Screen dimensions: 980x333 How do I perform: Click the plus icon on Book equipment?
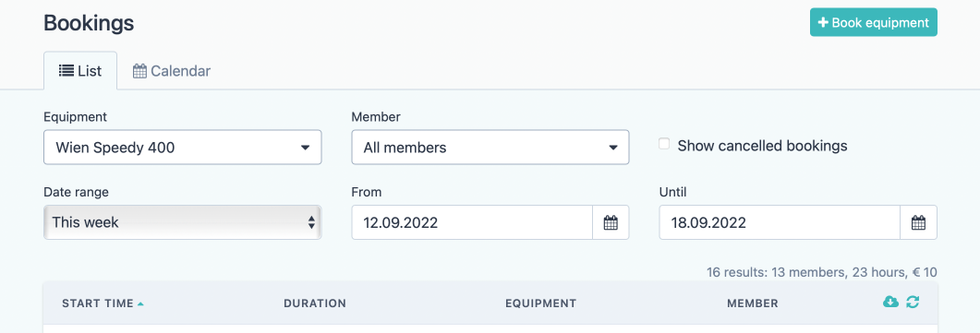[824, 22]
